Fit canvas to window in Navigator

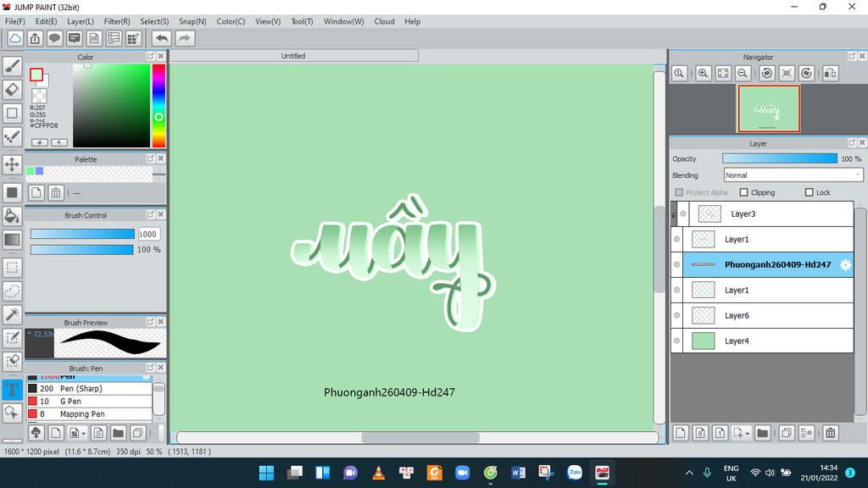pos(723,73)
